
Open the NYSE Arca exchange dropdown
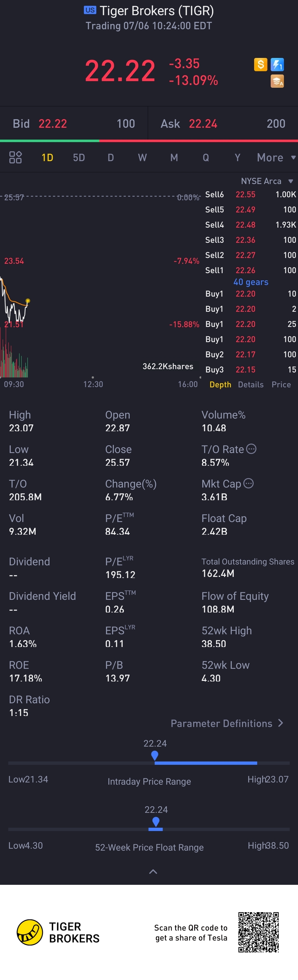[x=267, y=181]
